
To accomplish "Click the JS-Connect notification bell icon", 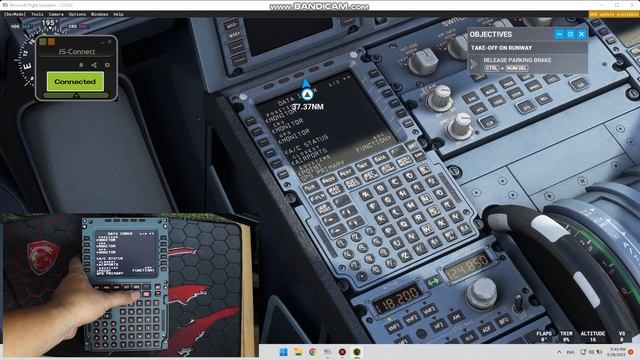I will (x=81, y=65).
